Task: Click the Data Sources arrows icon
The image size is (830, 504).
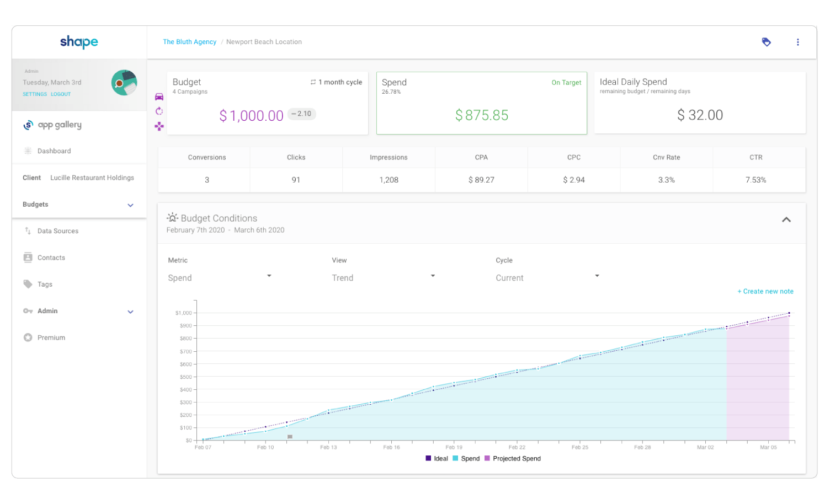Action: [x=28, y=231]
